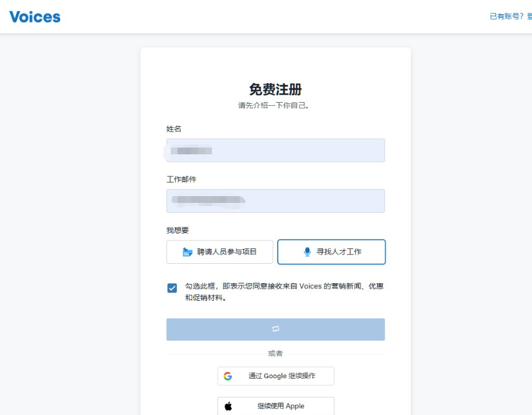Click the 免费注册 heading text
The width and height of the screenshot is (532, 415).
click(x=275, y=89)
